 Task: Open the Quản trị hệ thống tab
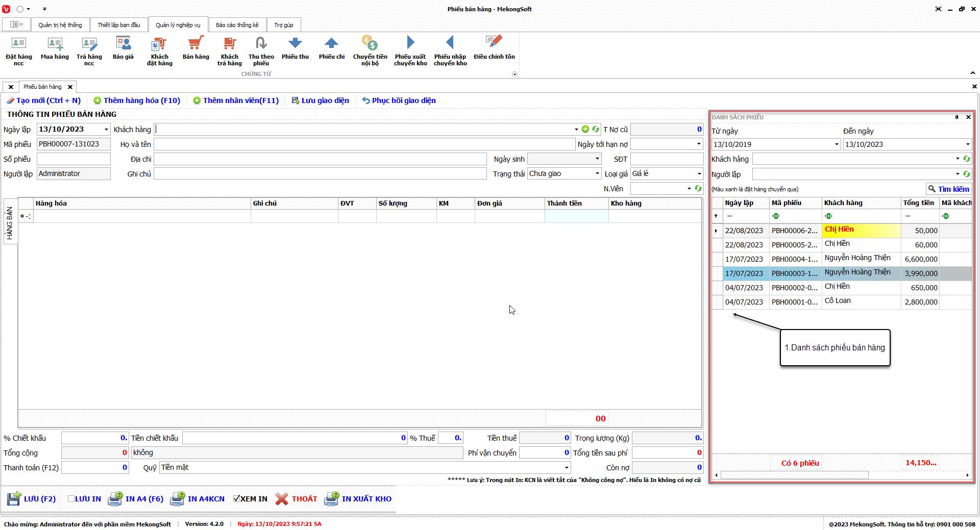[60, 25]
